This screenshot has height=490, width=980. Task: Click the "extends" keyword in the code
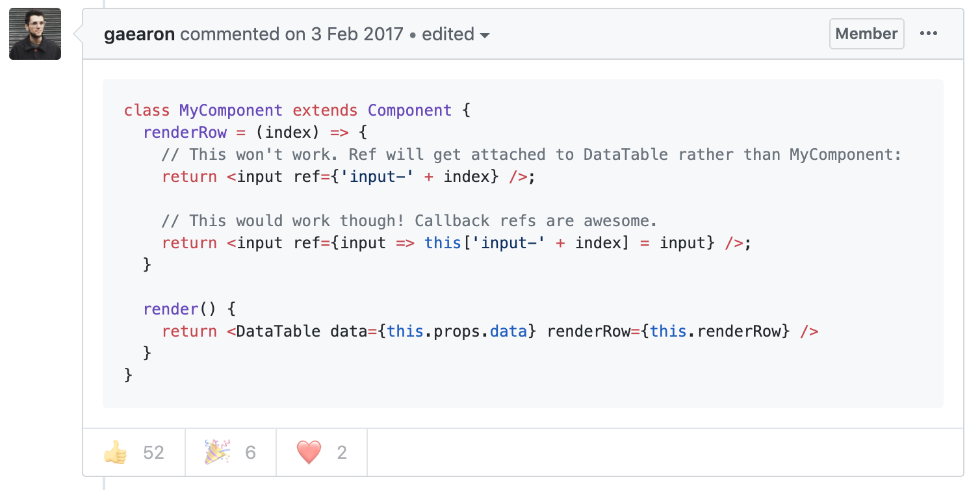click(325, 110)
